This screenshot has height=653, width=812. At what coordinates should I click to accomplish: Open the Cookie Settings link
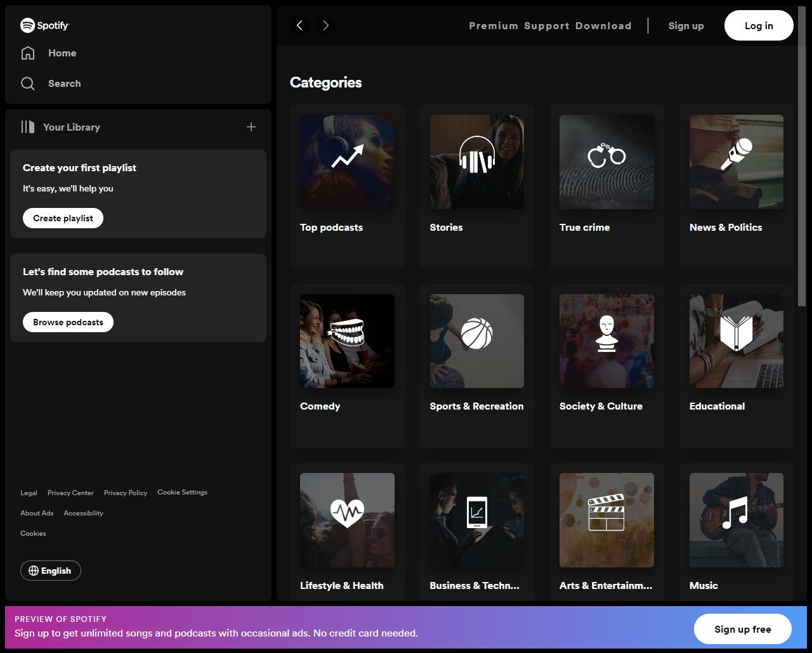coord(183,492)
